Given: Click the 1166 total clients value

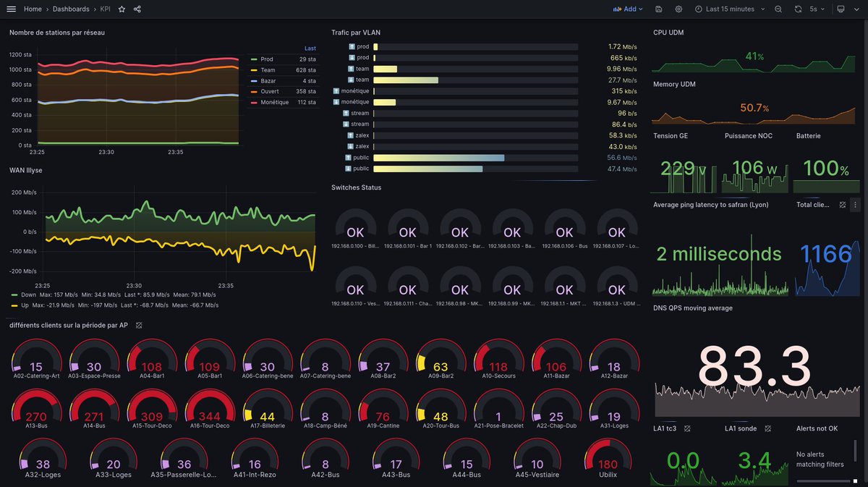Looking at the screenshot, I should pos(826,254).
